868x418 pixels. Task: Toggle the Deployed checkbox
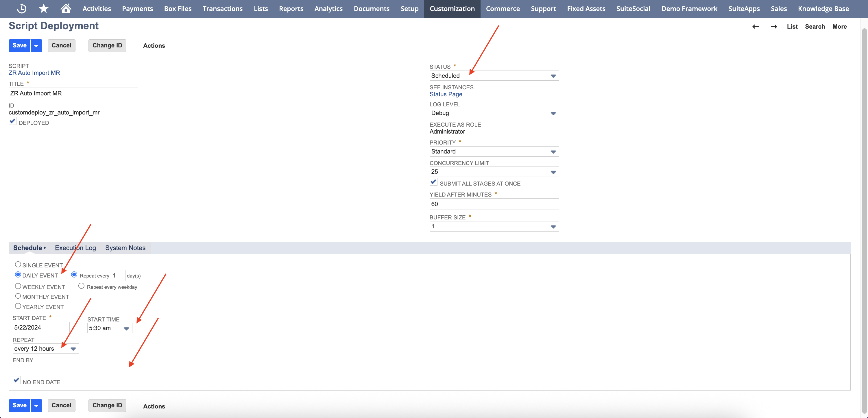pyautogui.click(x=12, y=121)
